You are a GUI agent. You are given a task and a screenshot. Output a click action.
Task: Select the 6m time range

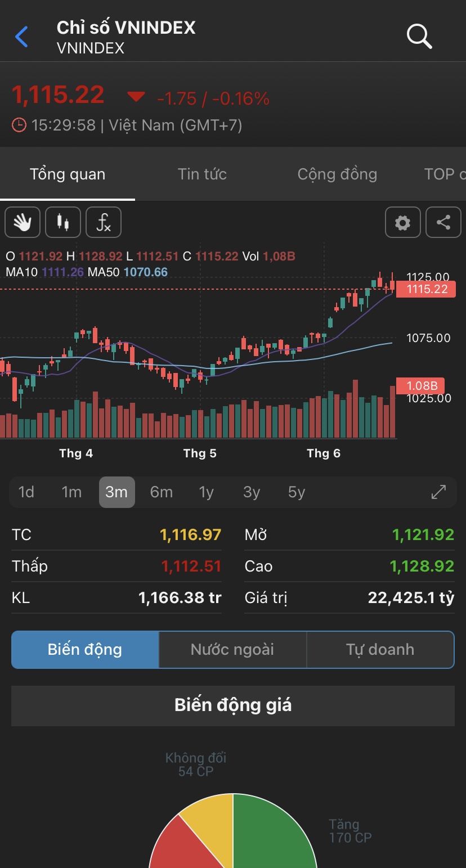pos(162,492)
